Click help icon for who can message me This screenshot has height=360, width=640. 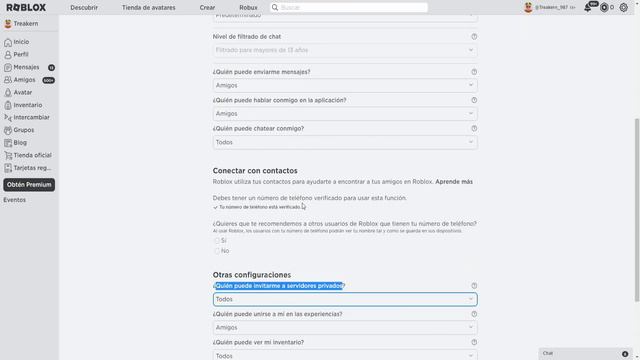pos(474,72)
